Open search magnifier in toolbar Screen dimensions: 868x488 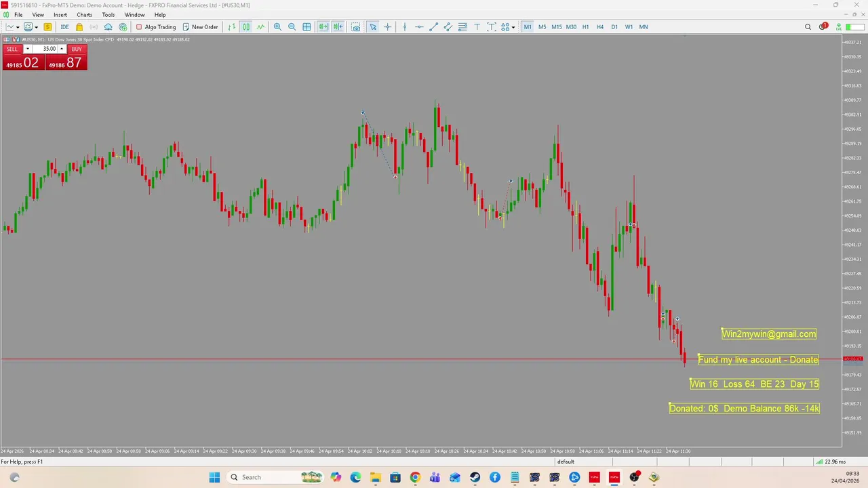coord(808,27)
